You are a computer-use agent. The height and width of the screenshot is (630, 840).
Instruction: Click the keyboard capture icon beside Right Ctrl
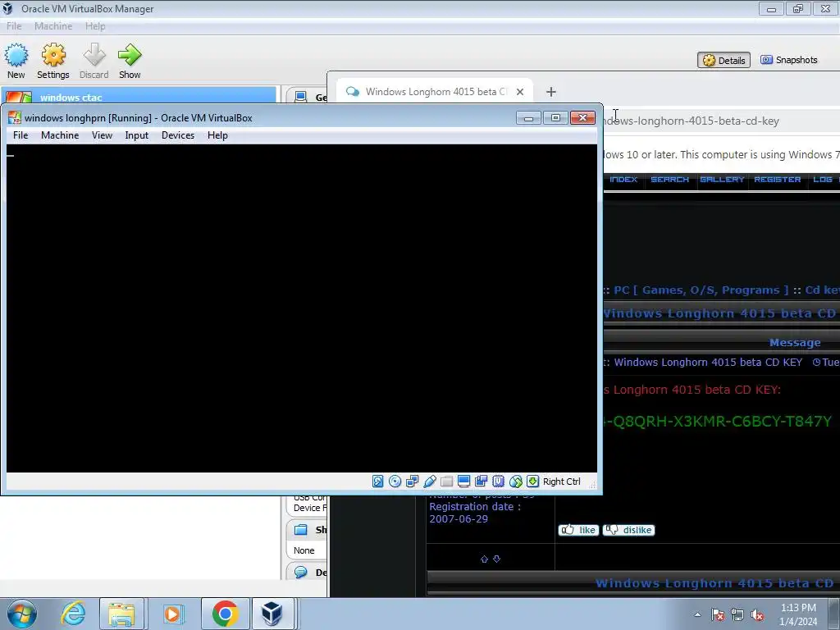point(532,481)
